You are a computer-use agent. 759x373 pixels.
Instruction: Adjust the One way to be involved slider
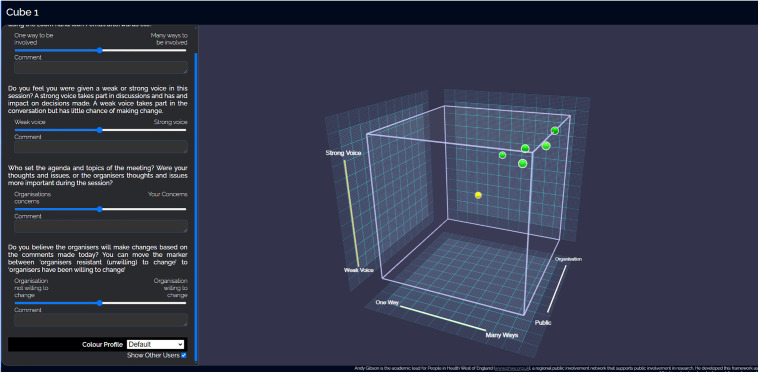point(100,50)
